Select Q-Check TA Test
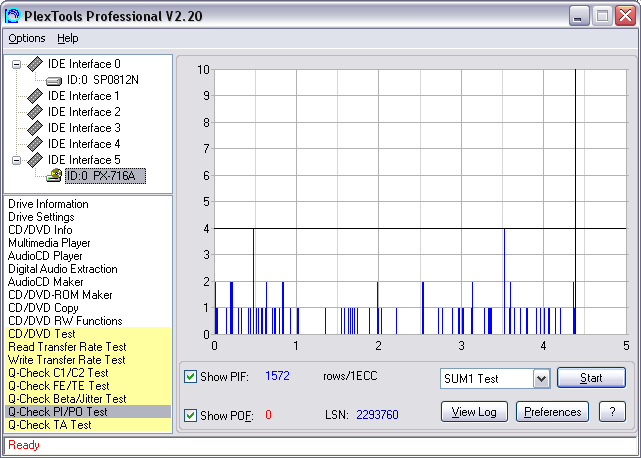 [x=88, y=425]
